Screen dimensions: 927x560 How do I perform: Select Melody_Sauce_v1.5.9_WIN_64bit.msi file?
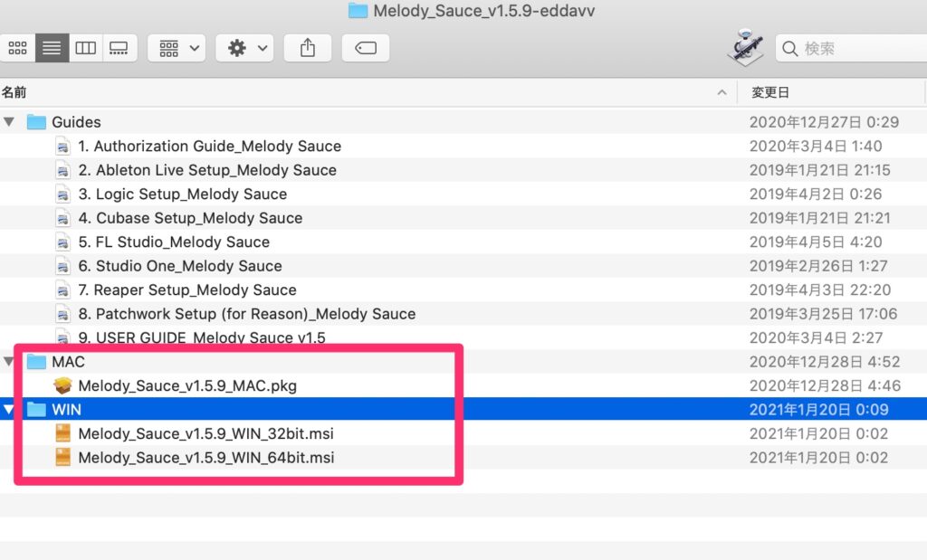point(205,458)
